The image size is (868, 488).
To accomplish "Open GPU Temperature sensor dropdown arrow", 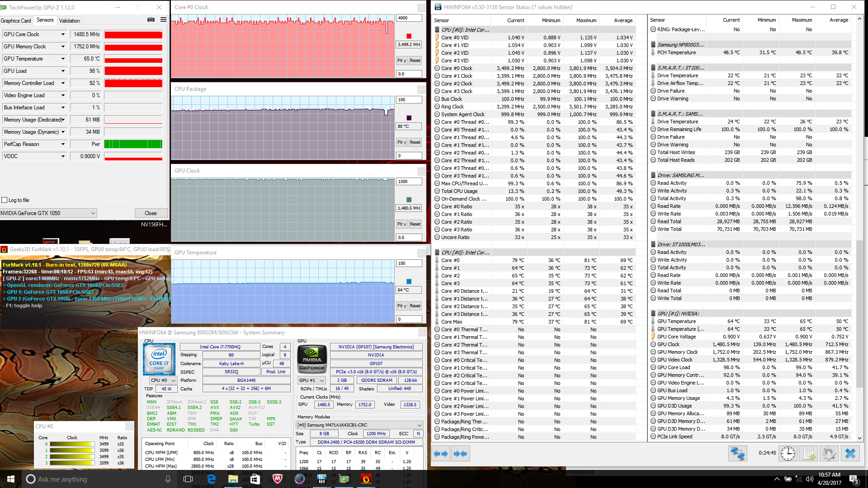I will coord(63,59).
